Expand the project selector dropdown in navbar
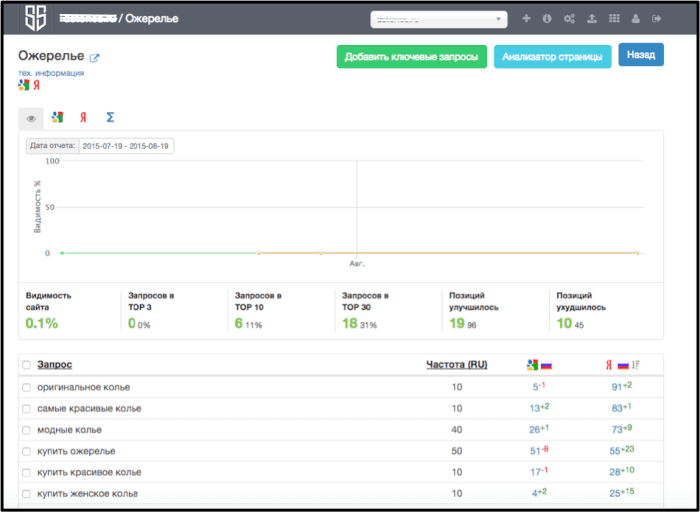This screenshot has height=512, width=700. (438, 19)
